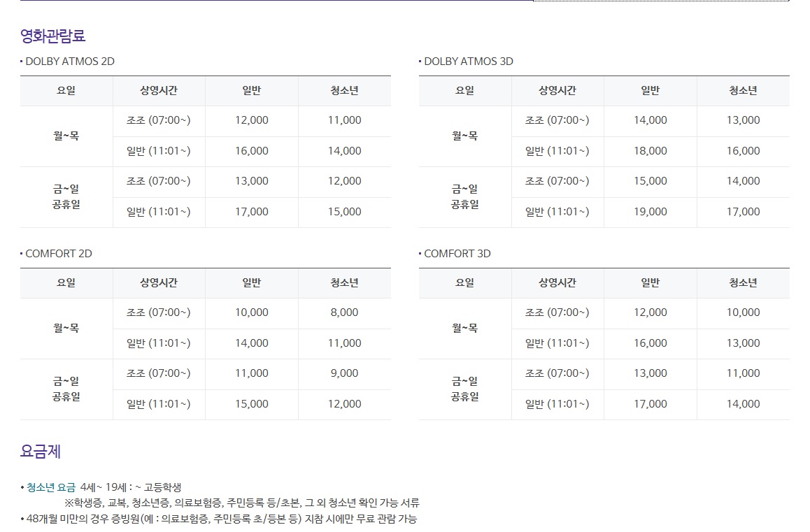The width and height of the screenshot is (810, 532).
Task: Click 11,000 청소년 price, COMFORT 3D 금~일 조조
Action: (x=743, y=373)
